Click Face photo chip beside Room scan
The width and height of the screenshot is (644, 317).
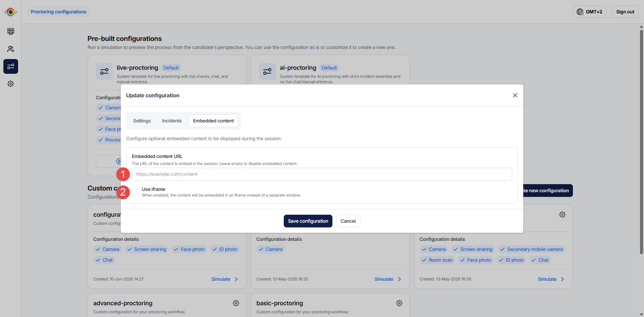476,260
